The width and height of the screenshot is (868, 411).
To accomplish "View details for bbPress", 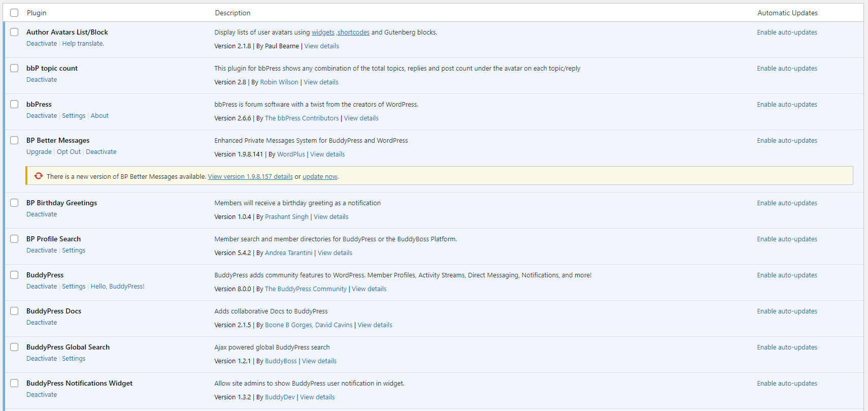I will point(361,118).
